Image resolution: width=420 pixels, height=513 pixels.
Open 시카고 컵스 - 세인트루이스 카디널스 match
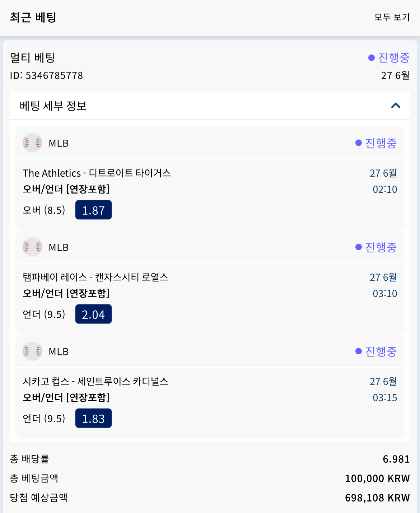(x=95, y=381)
